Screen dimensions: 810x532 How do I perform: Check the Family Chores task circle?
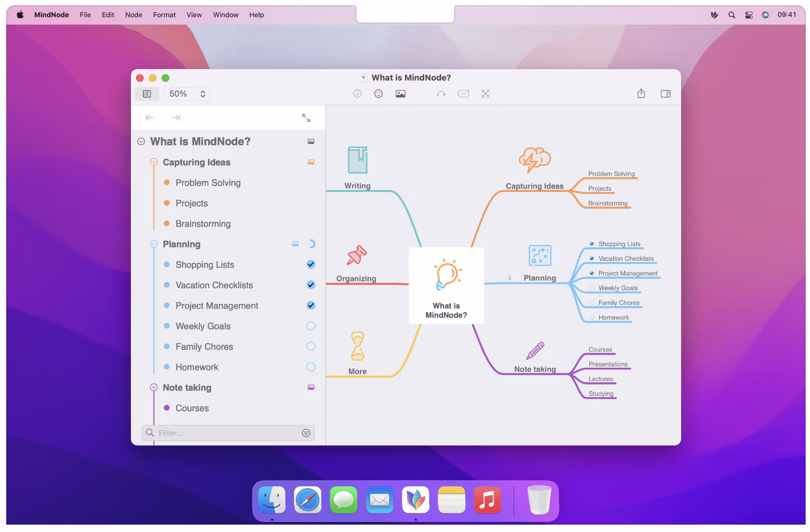coord(311,346)
